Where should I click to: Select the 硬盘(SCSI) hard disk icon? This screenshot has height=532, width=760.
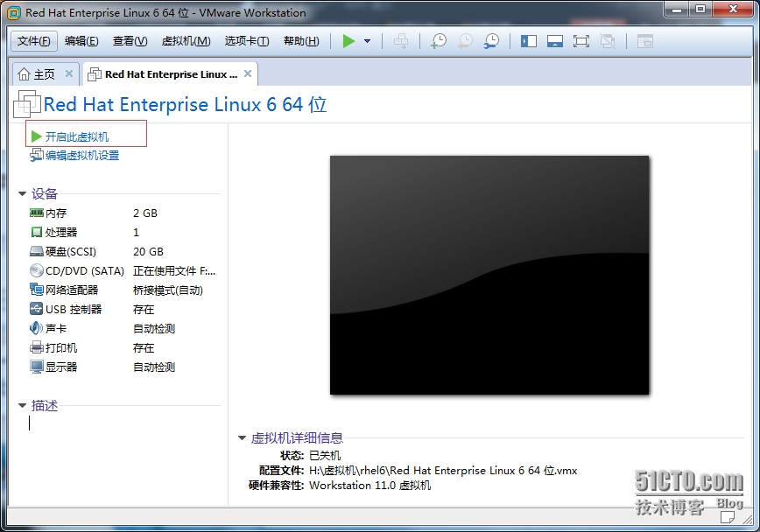click(37, 251)
